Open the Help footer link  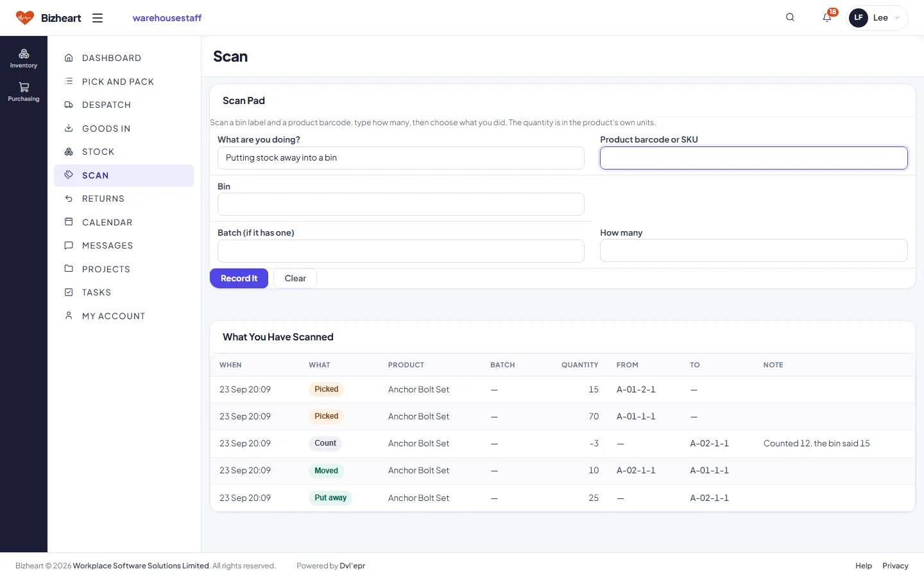coord(864,566)
